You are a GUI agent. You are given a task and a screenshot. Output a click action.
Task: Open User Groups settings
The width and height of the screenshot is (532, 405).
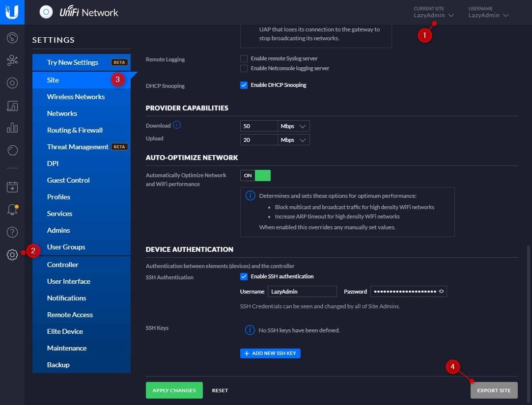[x=82, y=247]
